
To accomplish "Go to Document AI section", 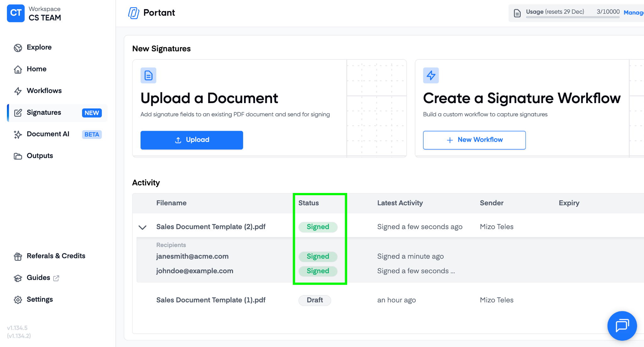I will click(48, 134).
